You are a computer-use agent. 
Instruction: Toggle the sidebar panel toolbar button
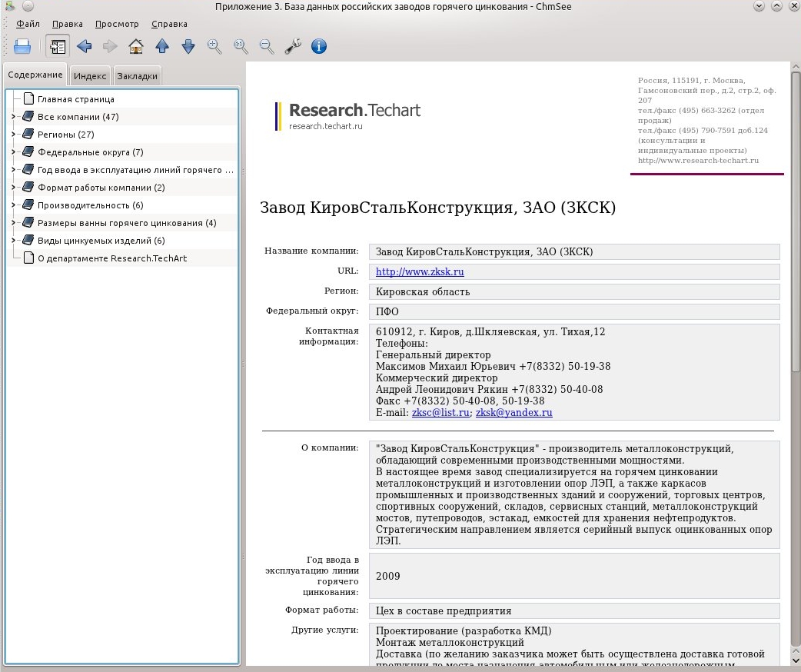58,46
